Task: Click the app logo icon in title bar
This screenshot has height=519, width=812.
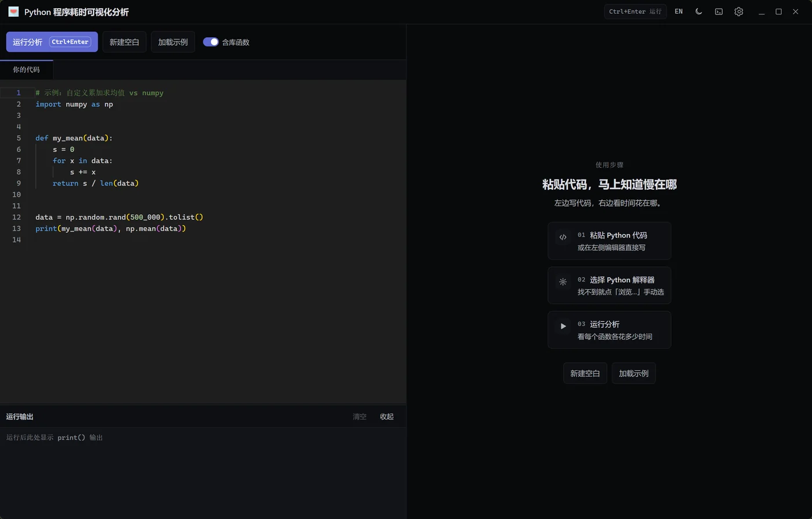Action: [13, 12]
